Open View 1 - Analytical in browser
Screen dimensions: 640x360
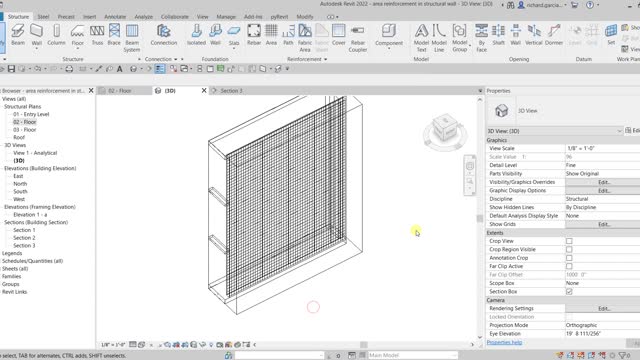click(x=35, y=153)
